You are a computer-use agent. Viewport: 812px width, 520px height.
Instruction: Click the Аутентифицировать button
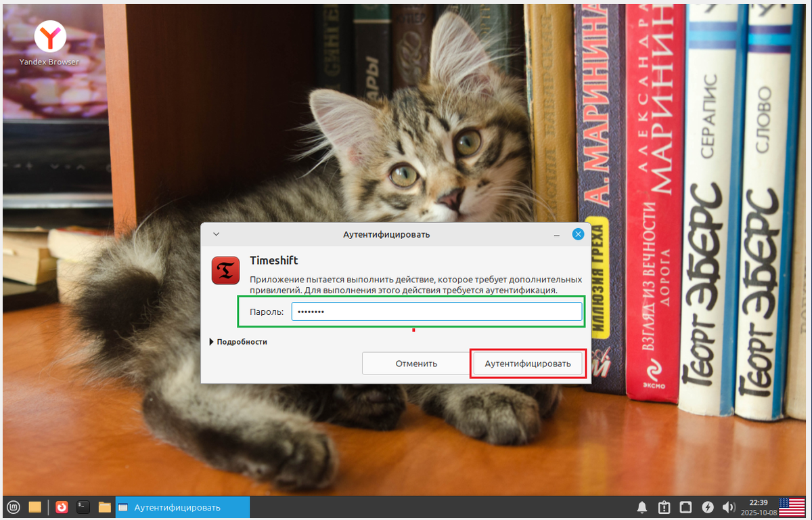pyautogui.click(x=527, y=364)
